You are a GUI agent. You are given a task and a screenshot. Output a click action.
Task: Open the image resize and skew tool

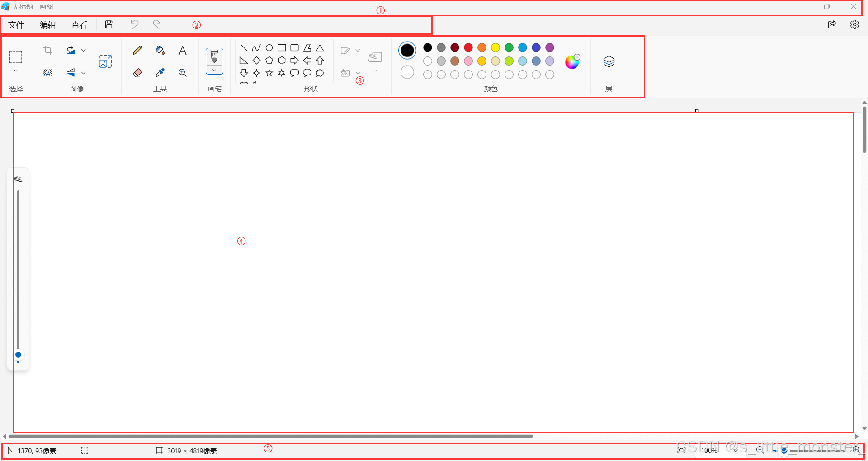tap(105, 61)
